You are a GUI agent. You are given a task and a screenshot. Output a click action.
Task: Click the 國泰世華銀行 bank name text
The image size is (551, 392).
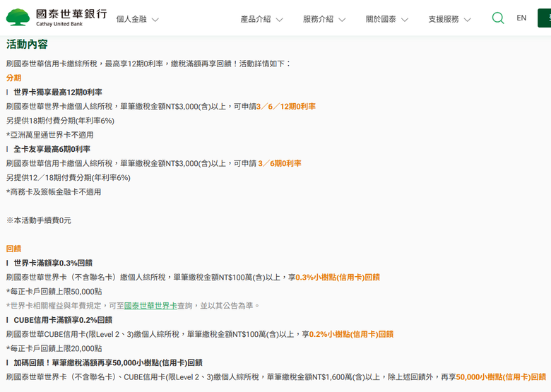coord(71,14)
